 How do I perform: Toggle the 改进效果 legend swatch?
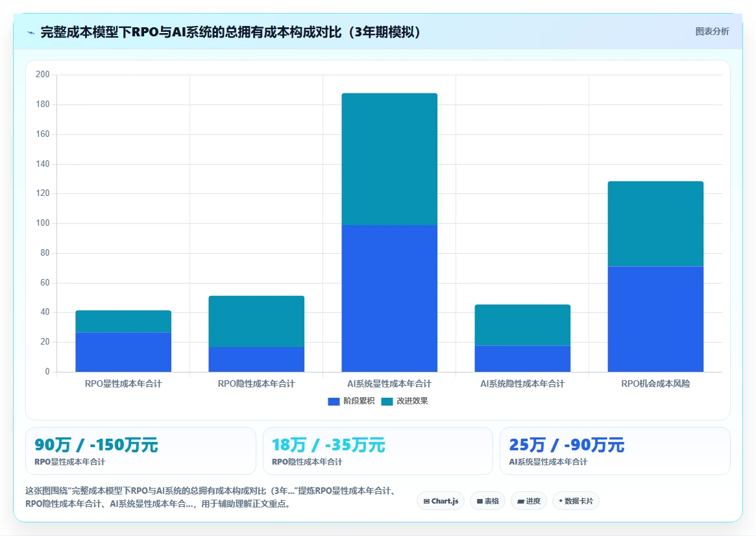click(x=387, y=402)
